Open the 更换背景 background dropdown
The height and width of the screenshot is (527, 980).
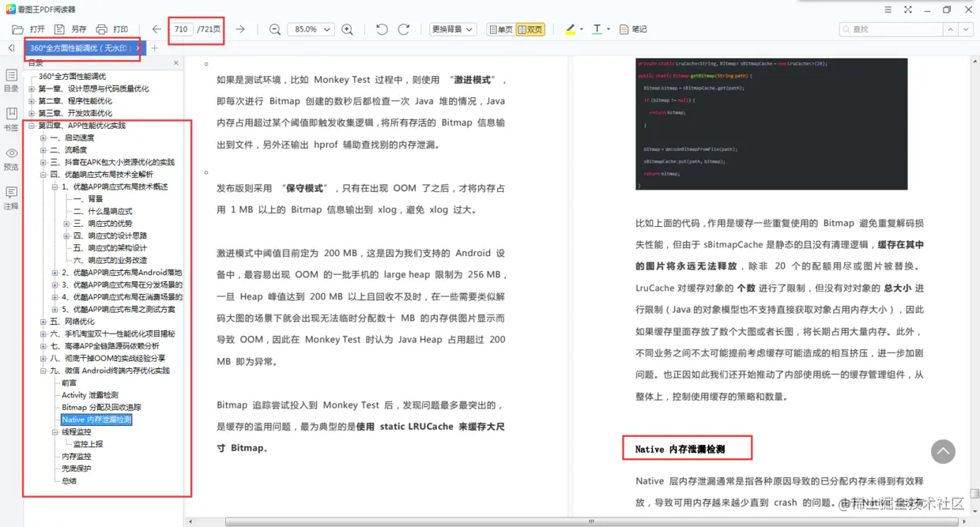pyautogui.click(x=452, y=29)
